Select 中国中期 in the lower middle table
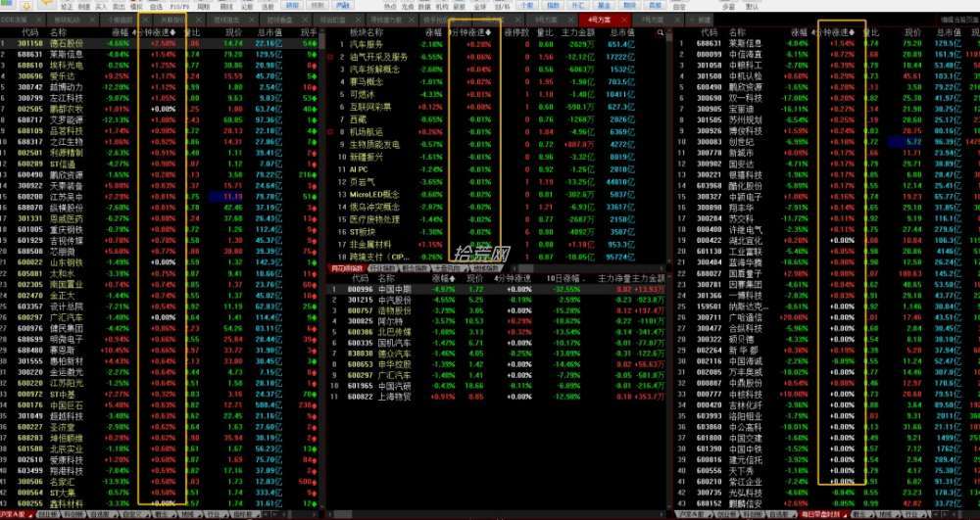 [497, 290]
